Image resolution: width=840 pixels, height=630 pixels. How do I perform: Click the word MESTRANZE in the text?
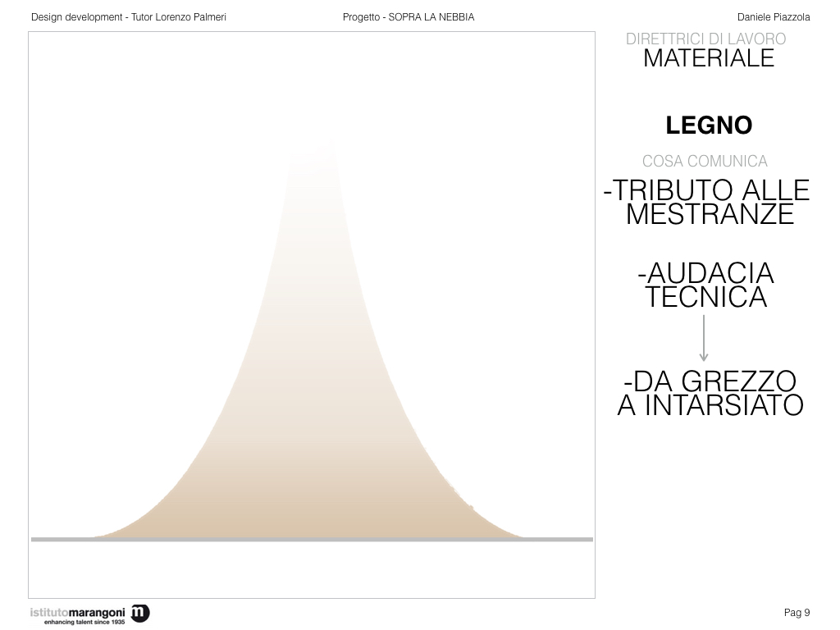(710, 214)
